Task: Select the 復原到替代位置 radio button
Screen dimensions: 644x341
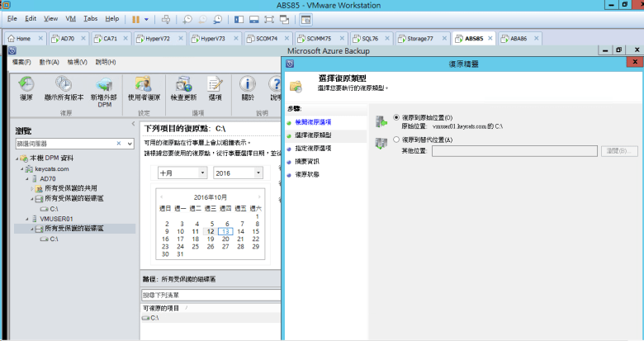Action: click(x=396, y=140)
